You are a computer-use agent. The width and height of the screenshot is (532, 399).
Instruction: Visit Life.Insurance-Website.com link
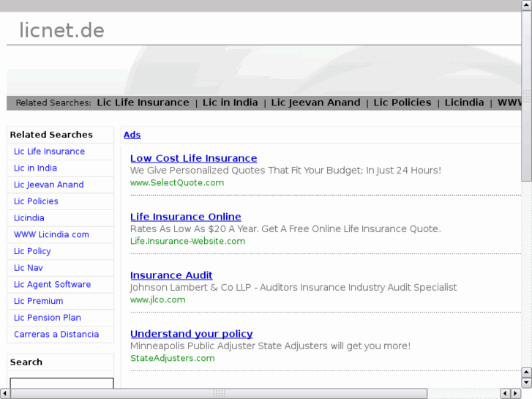(x=187, y=241)
